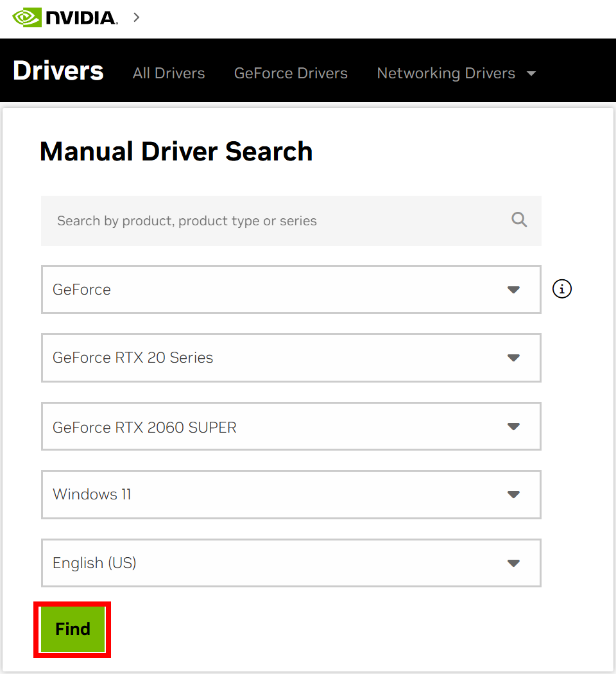Image resolution: width=616 pixels, height=674 pixels.
Task: Expand the Networking Drivers menu caret
Action: click(531, 73)
